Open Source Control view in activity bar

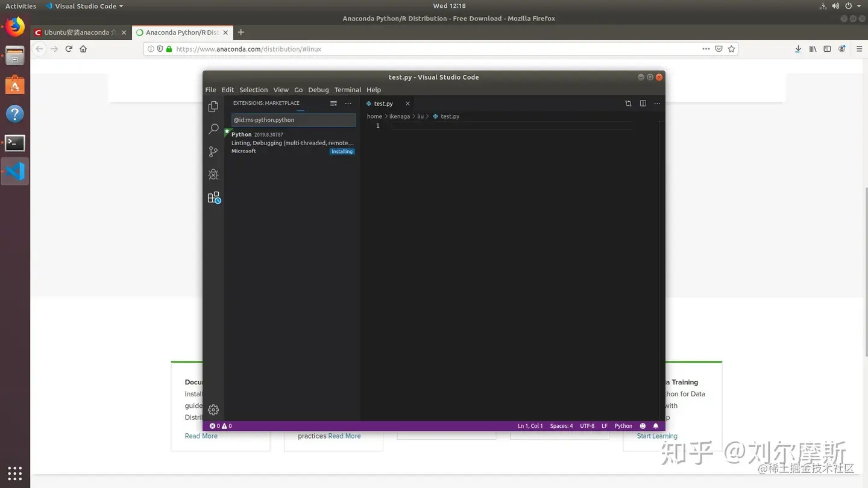(x=213, y=152)
